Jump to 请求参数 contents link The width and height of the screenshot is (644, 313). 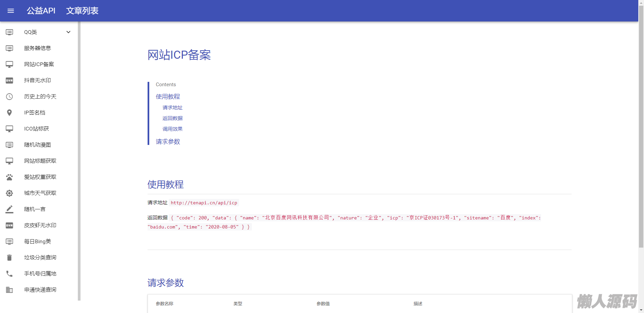click(168, 142)
